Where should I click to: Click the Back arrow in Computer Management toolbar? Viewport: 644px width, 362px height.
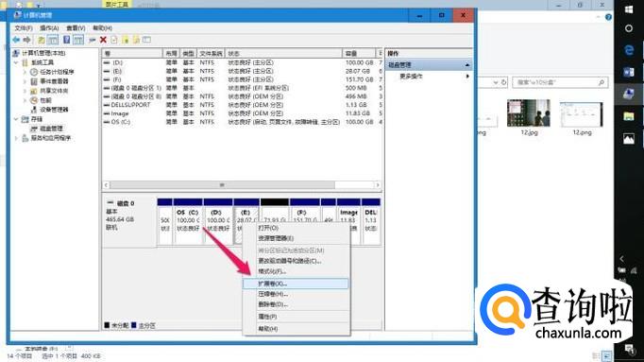point(16,40)
